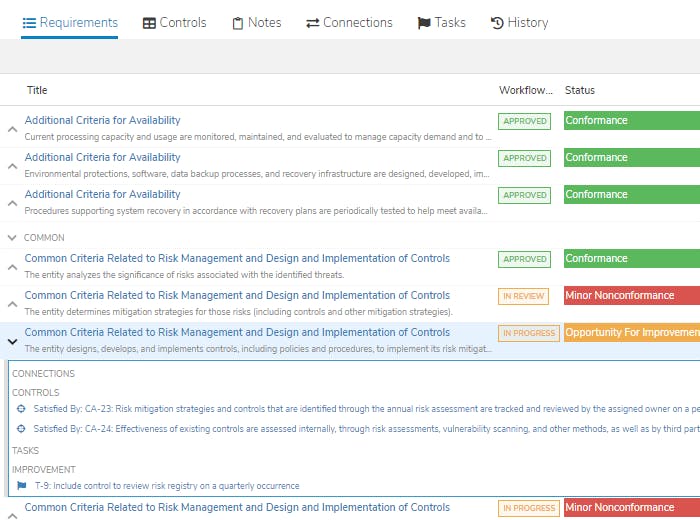Image resolution: width=700 pixels, height=520 pixels.
Task: Click the IN REVIEW workflow badge
Action: point(523,296)
